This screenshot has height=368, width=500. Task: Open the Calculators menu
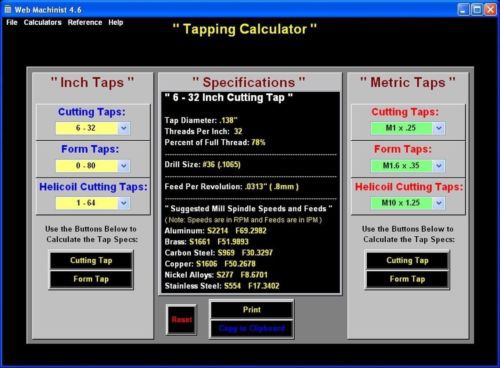point(42,22)
